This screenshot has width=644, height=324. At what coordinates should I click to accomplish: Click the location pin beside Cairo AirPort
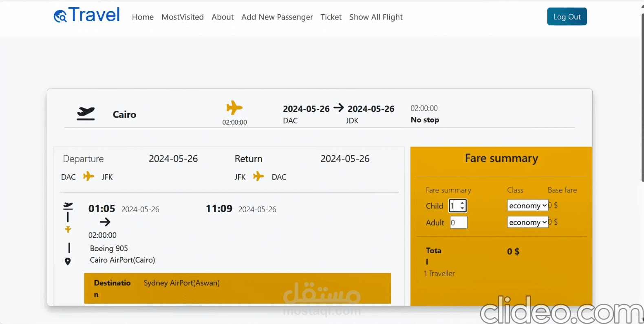pyautogui.click(x=68, y=261)
